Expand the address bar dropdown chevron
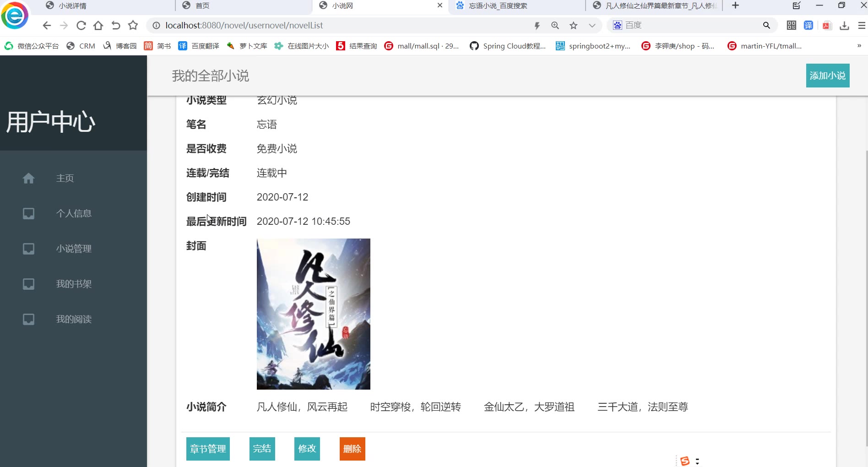 pyautogui.click(x=592, y=26)
